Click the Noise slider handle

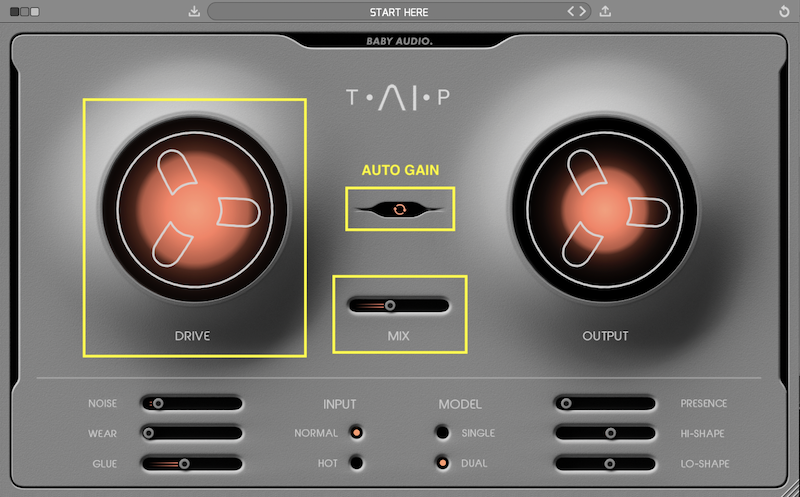click(158, 404)
